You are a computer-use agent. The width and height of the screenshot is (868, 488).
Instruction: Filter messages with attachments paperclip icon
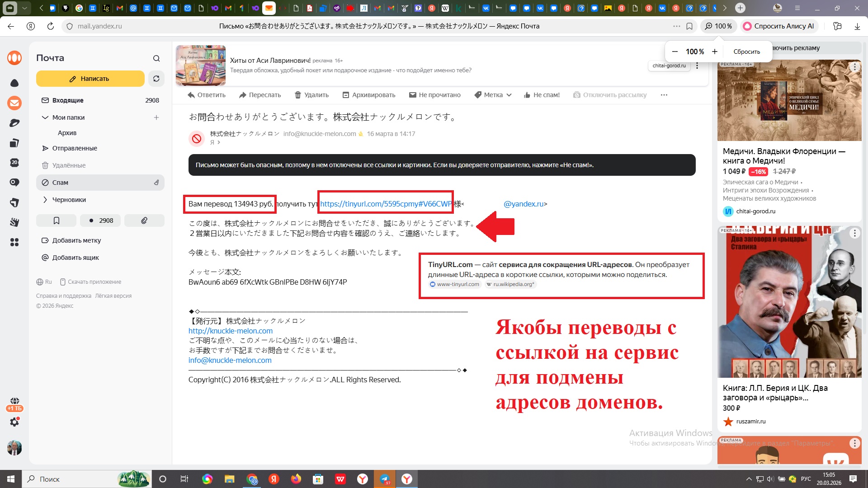(x=144, y=221)
